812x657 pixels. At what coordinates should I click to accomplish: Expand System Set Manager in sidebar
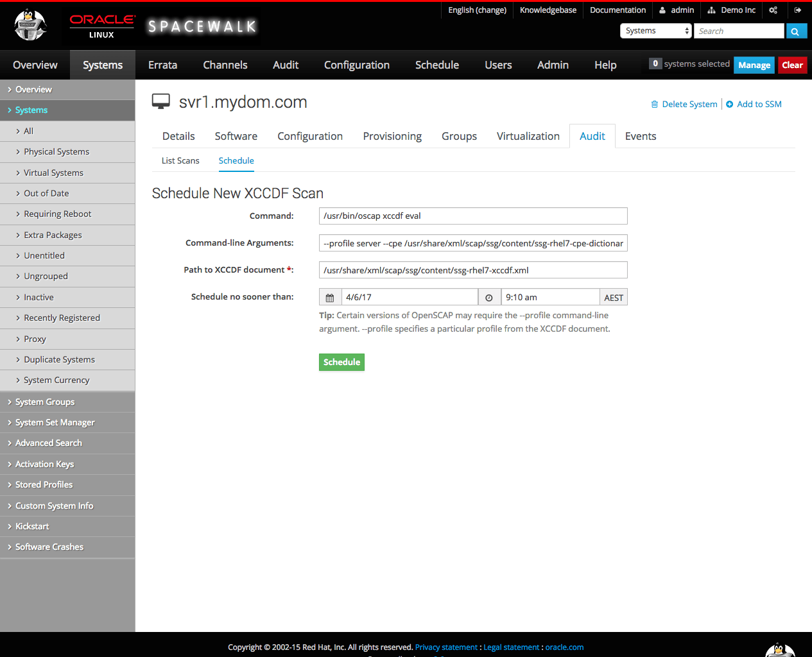(67, 423)
